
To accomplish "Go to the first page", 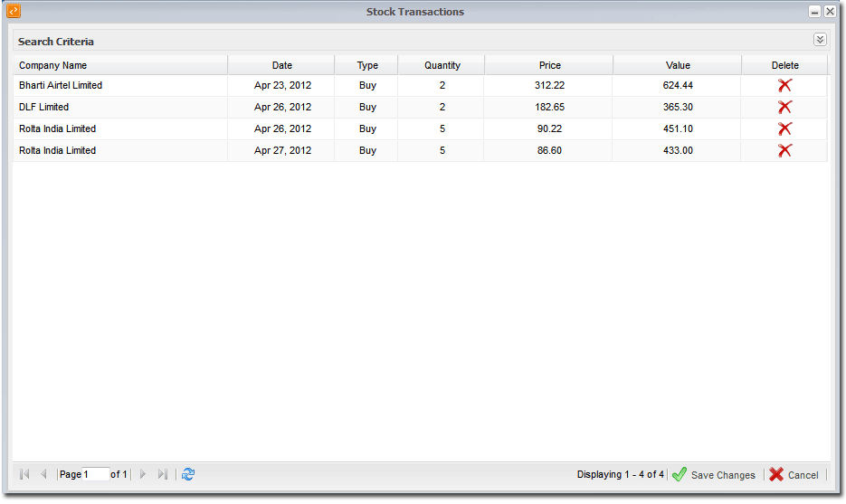I will (24, 474).
